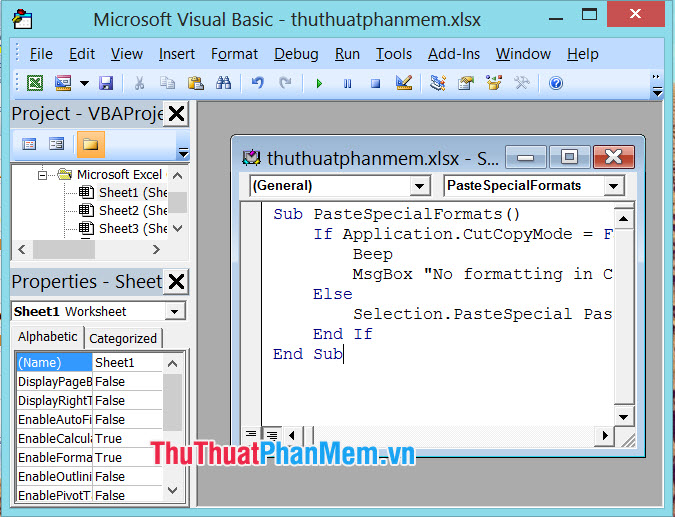Screen dimensions: 675x517
Task: Open the PasteSpecialFormats procedure dropdown
Action: [613, 186]
